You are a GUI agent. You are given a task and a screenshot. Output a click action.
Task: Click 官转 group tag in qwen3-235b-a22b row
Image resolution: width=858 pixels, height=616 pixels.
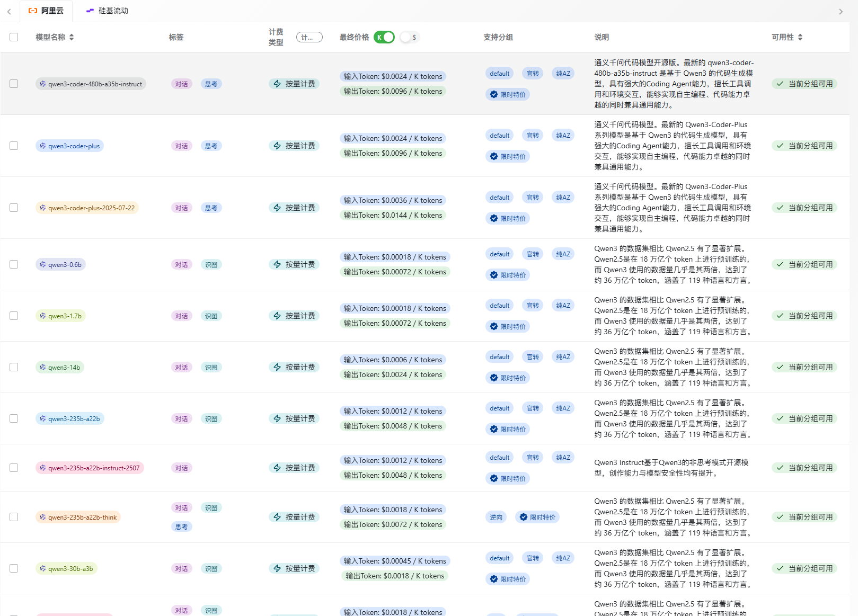(x=533, y=408)
